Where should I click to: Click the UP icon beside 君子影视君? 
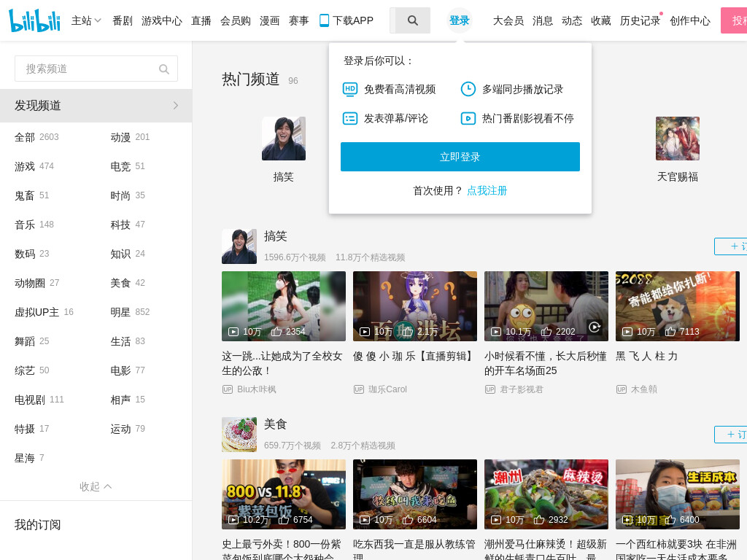489,389
